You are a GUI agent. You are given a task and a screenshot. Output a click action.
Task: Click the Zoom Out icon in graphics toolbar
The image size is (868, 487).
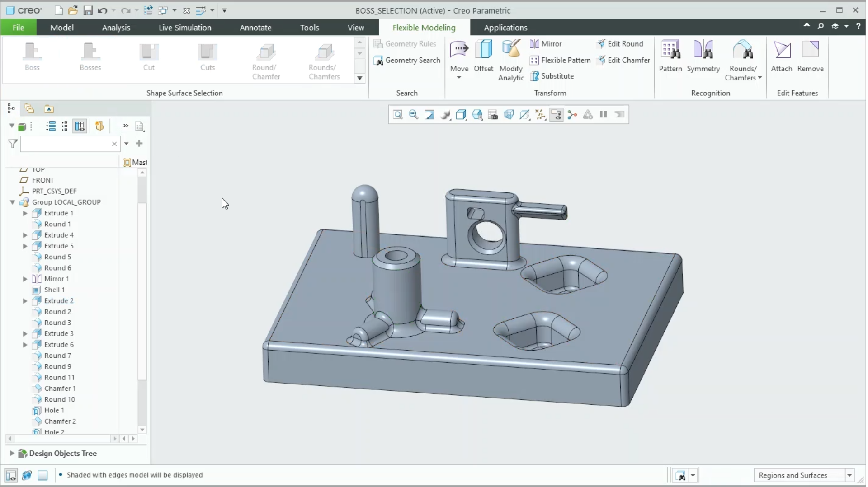413,115
